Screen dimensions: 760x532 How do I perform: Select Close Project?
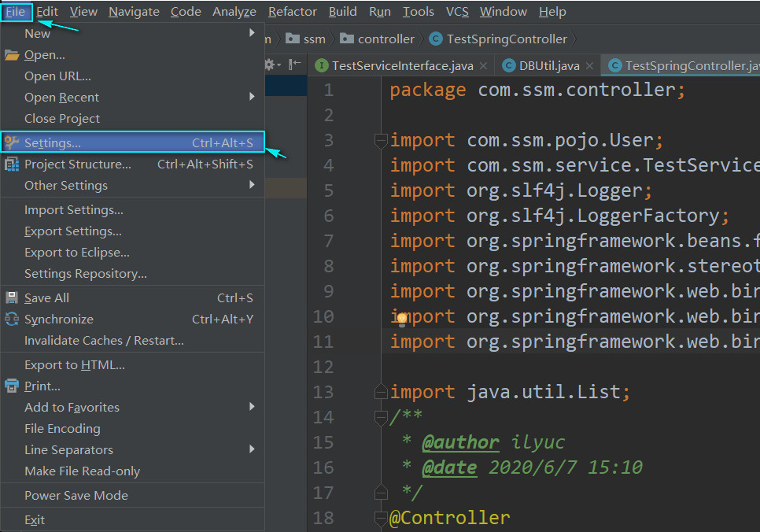(x=132, y=119)
